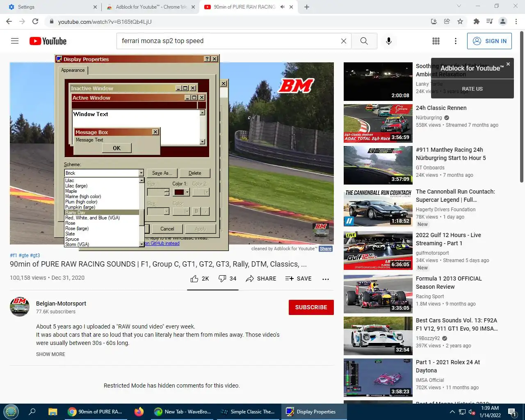Click the red SUBSCRIBE button

tap(311, 307)
